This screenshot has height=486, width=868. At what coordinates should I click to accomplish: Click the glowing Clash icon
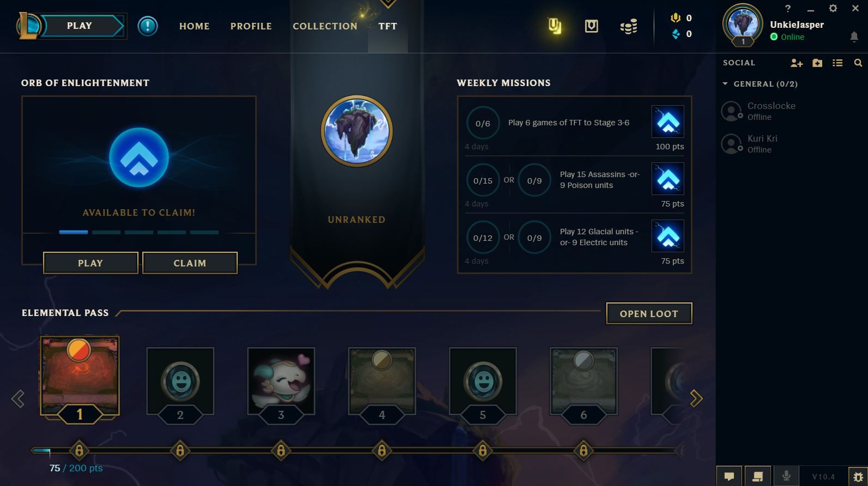pos(554,26)
